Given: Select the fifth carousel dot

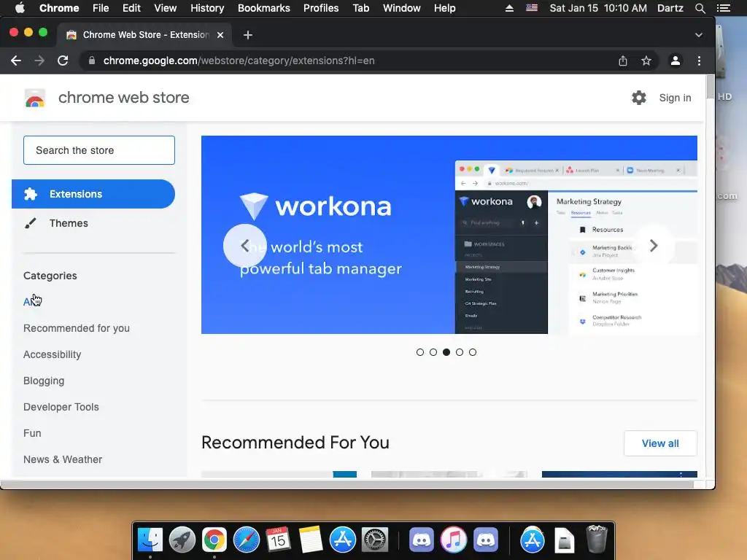Looking at the screenshot, I should (473, 352).
